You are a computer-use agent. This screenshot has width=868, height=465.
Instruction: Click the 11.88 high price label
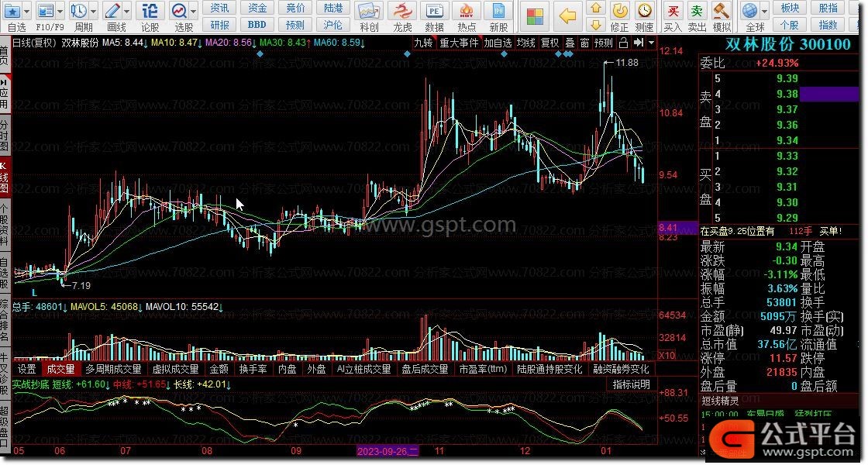coord(627,63)
